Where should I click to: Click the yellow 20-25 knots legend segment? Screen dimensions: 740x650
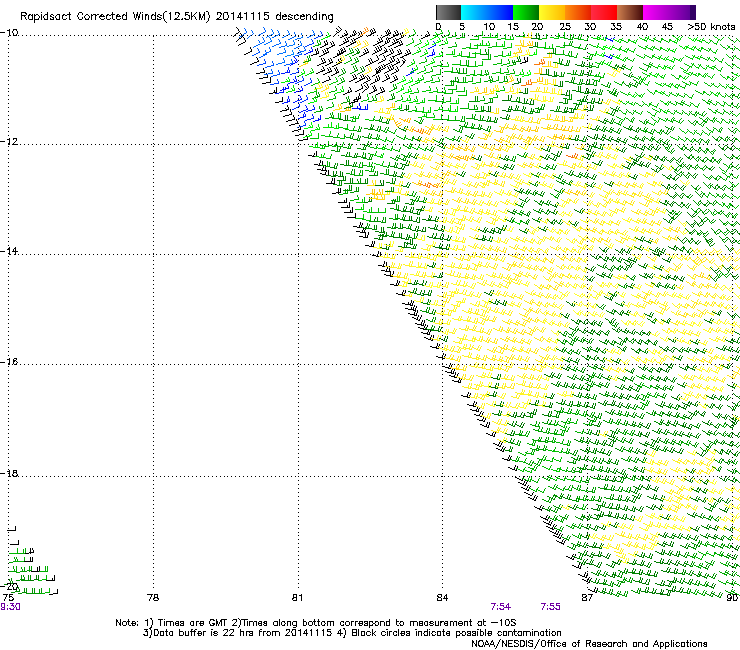click(x=552, y=12)
